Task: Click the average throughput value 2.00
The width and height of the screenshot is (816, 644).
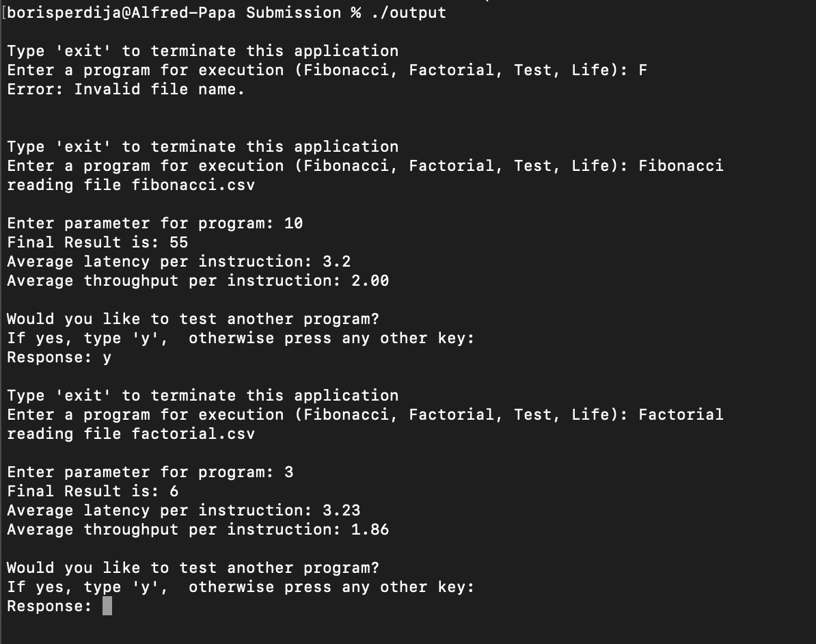Action: click(370, 281)
